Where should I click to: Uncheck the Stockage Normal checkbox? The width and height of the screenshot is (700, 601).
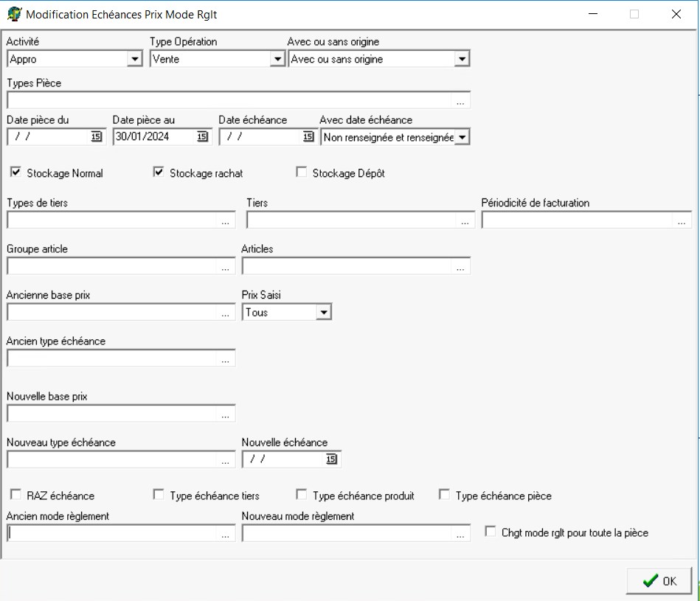point(15,173)
